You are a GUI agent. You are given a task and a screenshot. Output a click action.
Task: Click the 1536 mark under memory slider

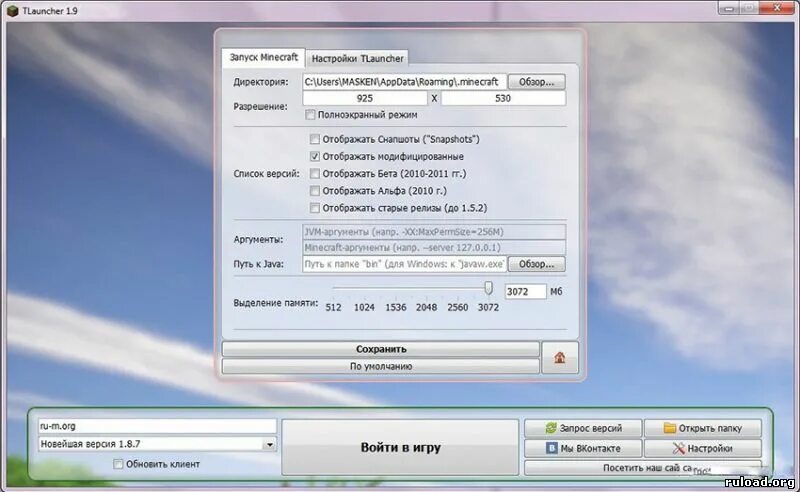click(395, 307)
